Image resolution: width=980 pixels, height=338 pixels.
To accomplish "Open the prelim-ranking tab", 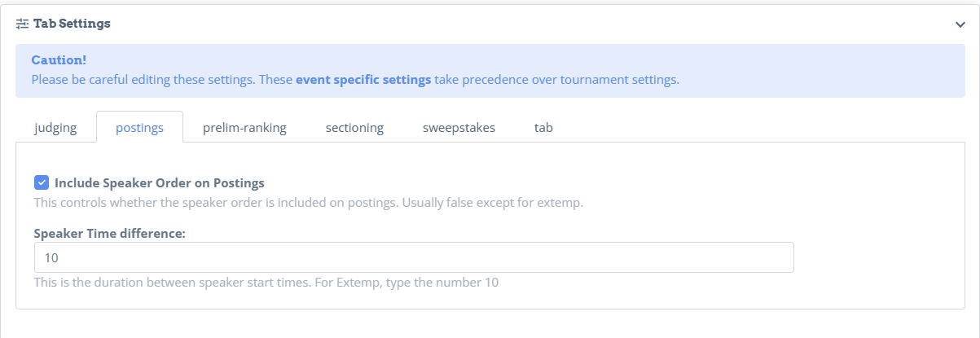I will [x=244, y=128].
